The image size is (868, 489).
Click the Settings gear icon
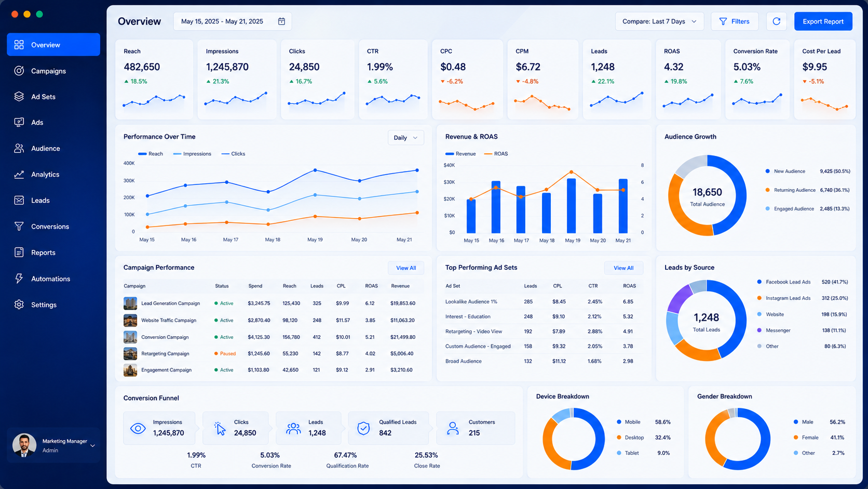(19, 305)
